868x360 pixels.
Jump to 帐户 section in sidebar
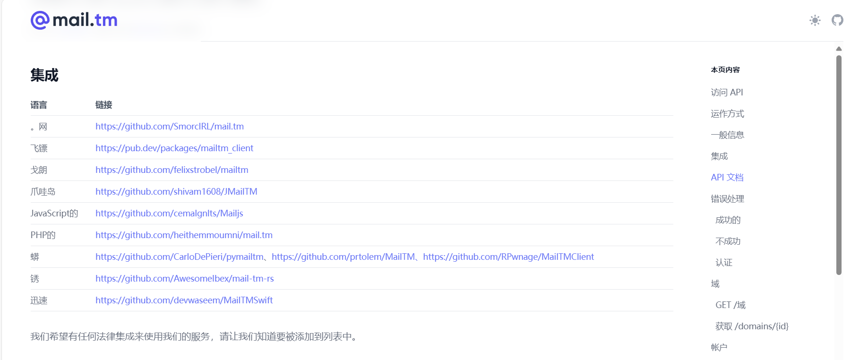click(x=719, y=347)
